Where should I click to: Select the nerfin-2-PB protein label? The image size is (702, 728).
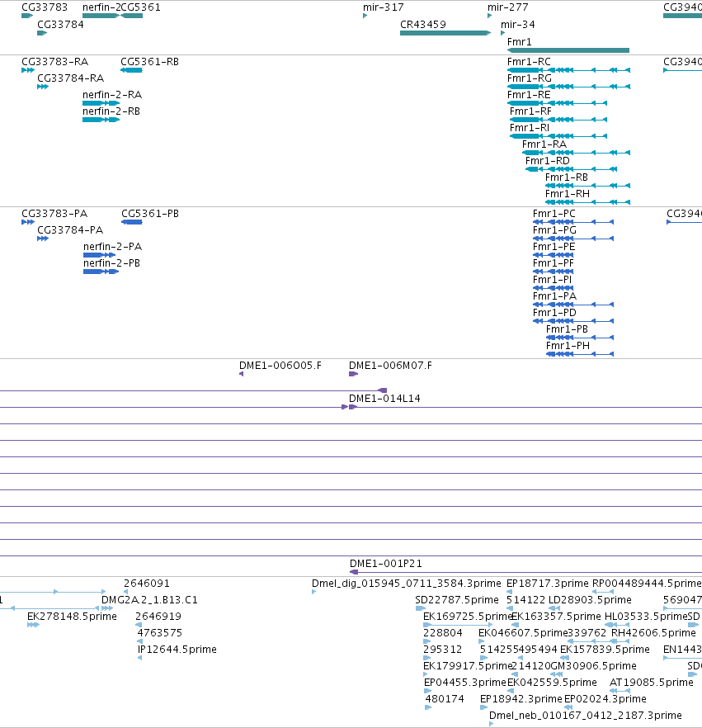point(112,263)
